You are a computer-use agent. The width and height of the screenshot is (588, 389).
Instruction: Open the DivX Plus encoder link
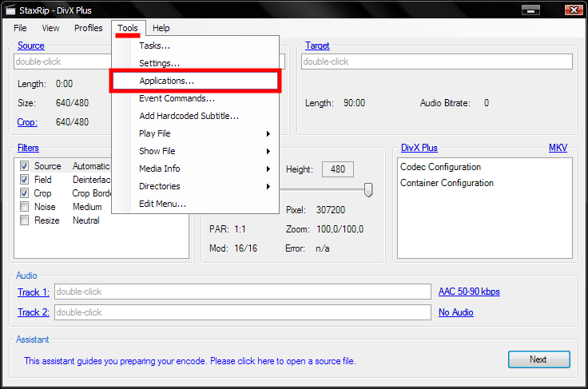[x=419, y=148]
